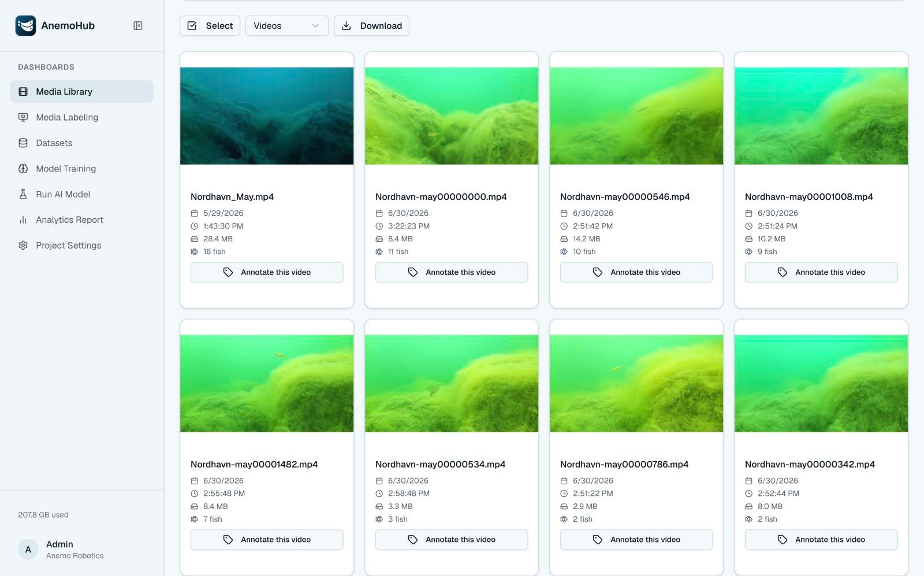Click the Project Settings gear icon
The width and height of the screenshot is (924, 576).
tap(23, 245)
